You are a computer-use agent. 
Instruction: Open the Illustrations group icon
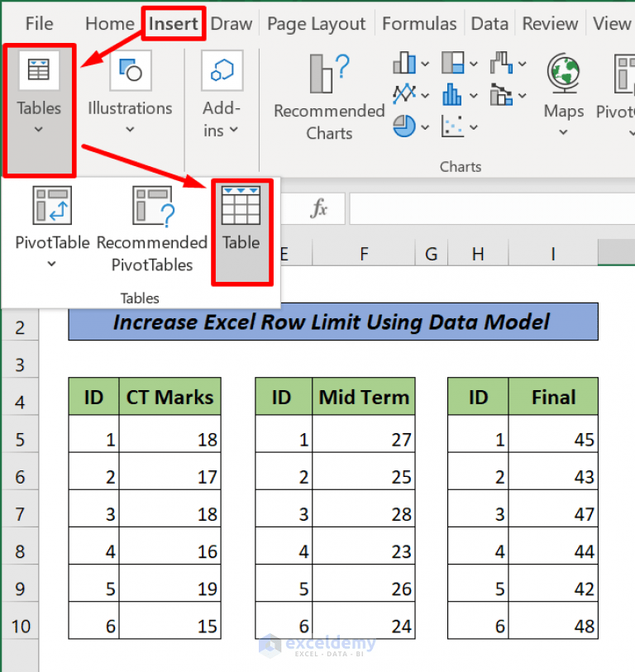pos(131,71)
